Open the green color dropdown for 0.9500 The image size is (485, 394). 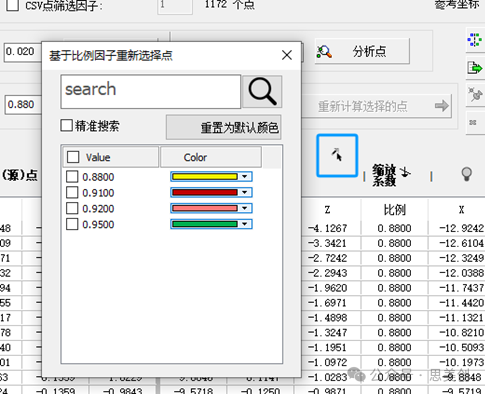tap(245, 224)
